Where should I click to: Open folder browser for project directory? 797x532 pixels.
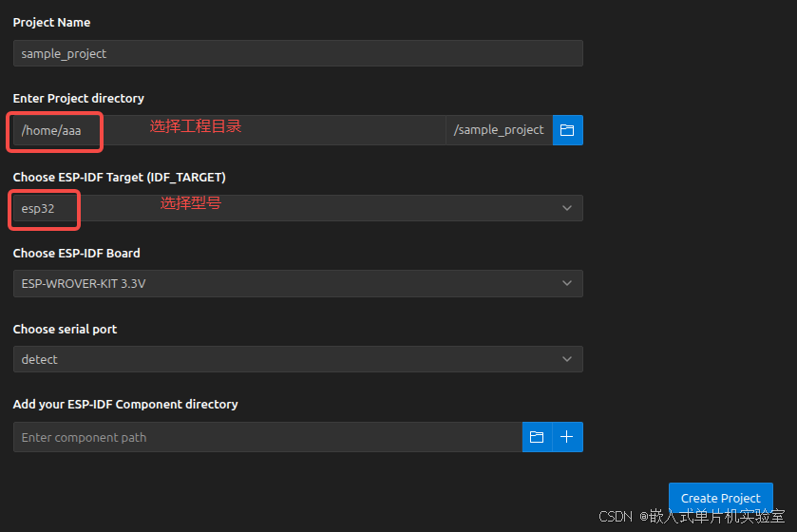pyautogui.click(x=567, y=130)
